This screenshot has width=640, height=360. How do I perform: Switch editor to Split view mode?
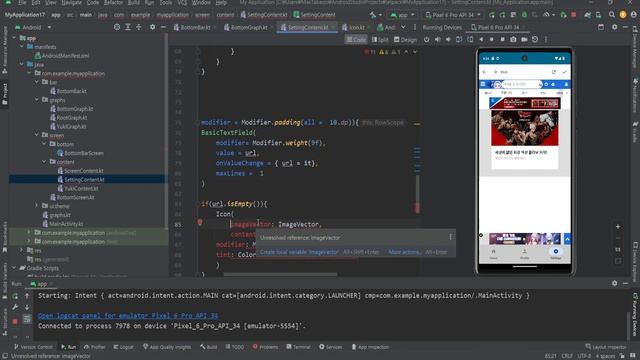[x=380, y=40]
